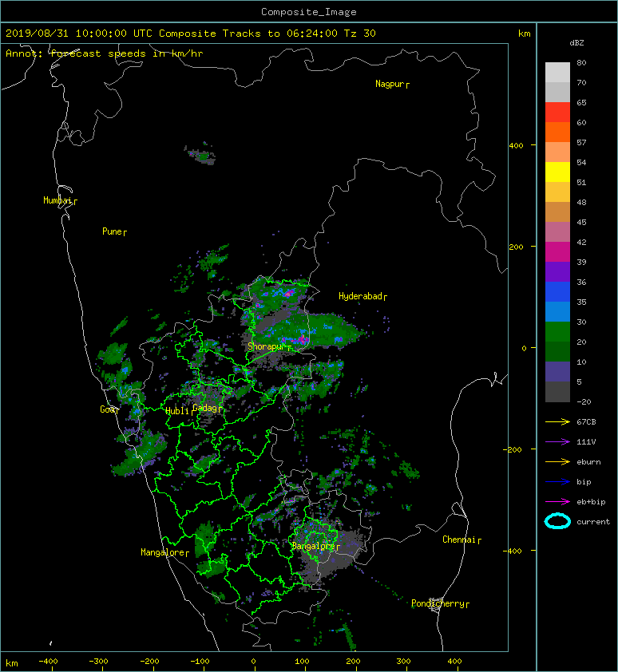Click the blue bip arrow legend icon
Image resolution: width=618 pixels, height=672 pixels.
(x=557, y=482)
